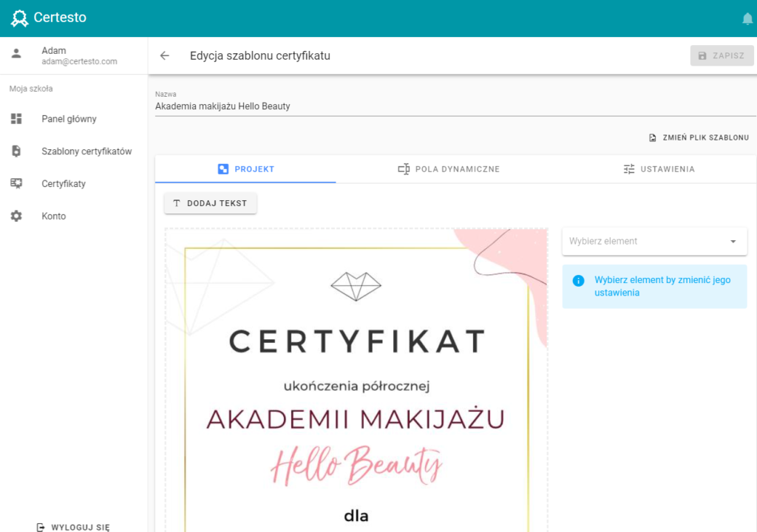Select the Hello Beauty script text
Screen dimensions: 757x532
click(x=356, y=465)
